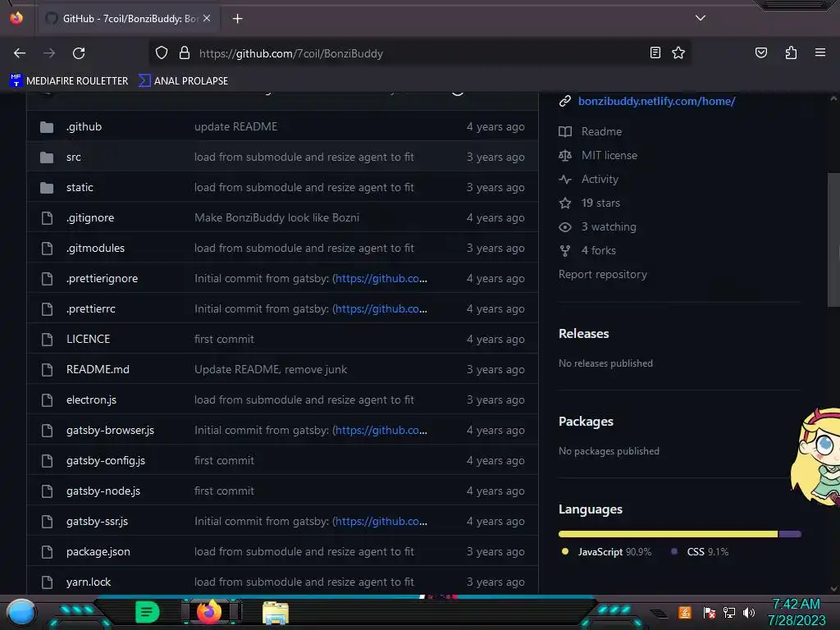
Task: Open bonzibuddy.netlify.com/home/ link
Action: 657,101
